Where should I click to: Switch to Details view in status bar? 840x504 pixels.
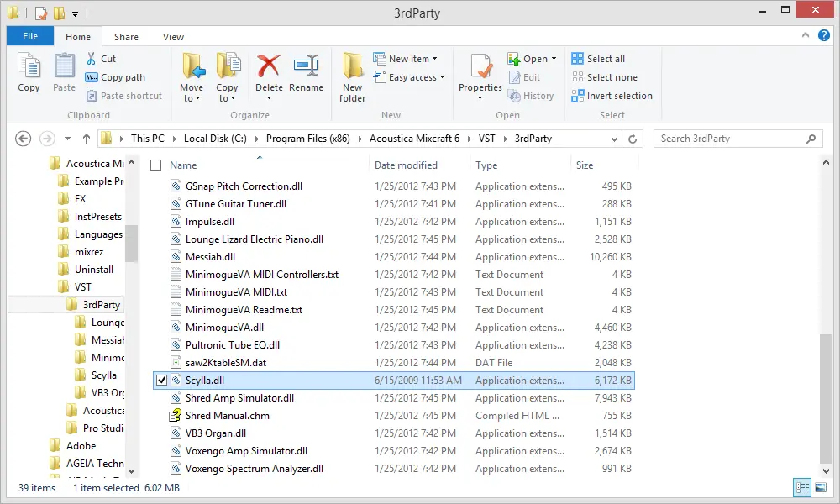[x=802, y=487]
